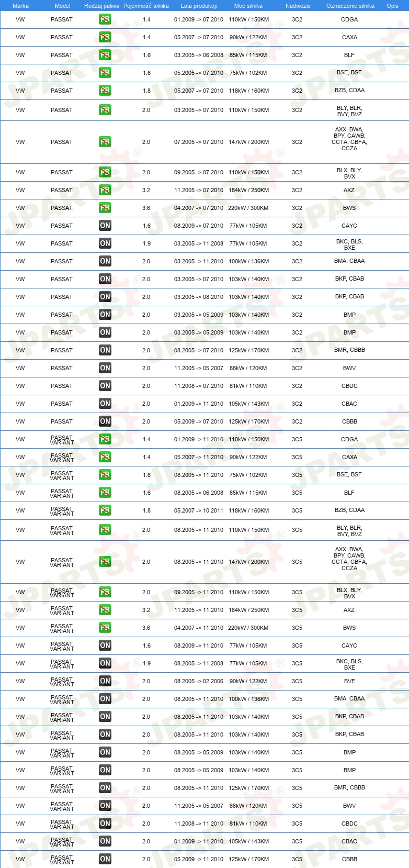The width and height of the screenshot is (409, 868).
Task: Click PB icon in PASSAT VARIANT BWS row
Action: (x=105, y=628)
